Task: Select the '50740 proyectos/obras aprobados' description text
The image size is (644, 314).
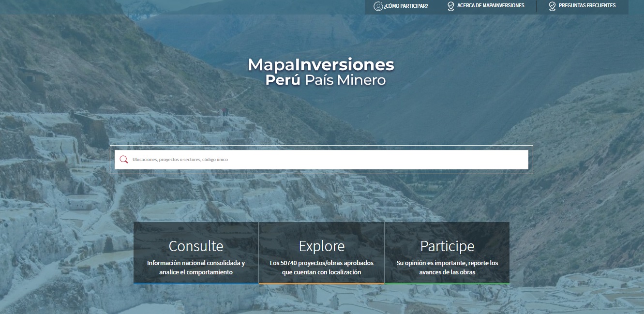Action: tap(322, 268)
